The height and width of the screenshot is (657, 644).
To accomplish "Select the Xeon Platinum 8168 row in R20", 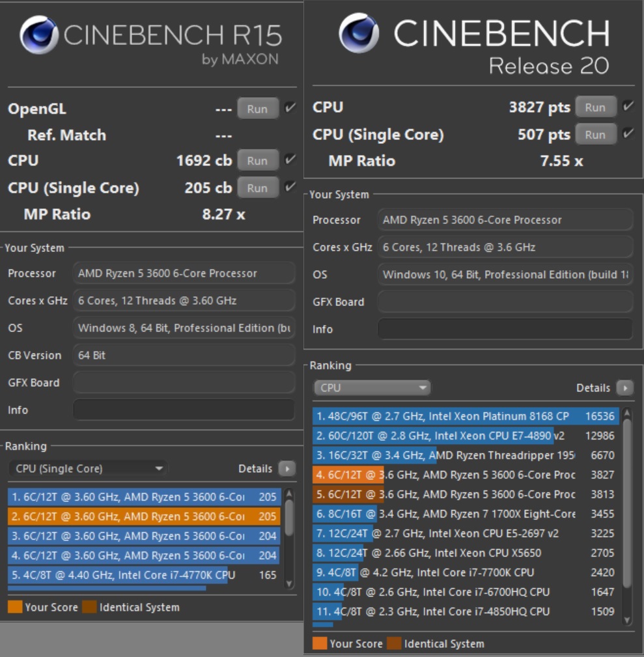I will [x=466, y=416].
